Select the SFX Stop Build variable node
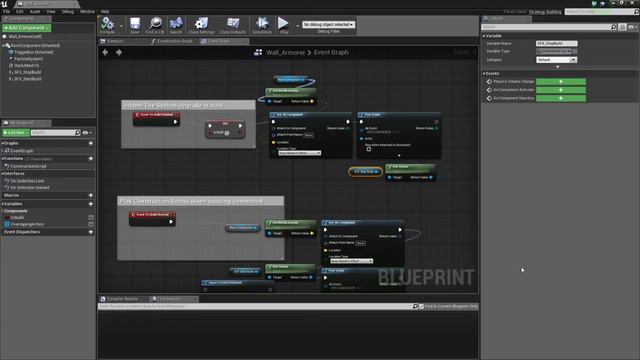 (x=365, y=172)
